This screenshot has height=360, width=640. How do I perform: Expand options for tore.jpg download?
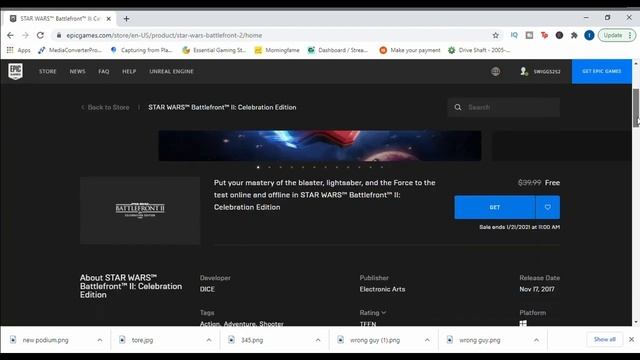(209, 340)
